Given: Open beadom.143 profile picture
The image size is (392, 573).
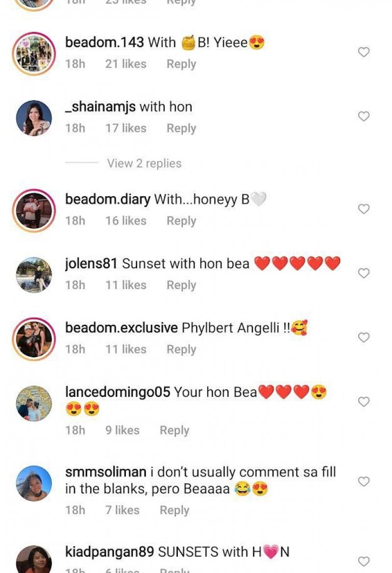Looking at the screenshot, I should [x=34, y=54].
